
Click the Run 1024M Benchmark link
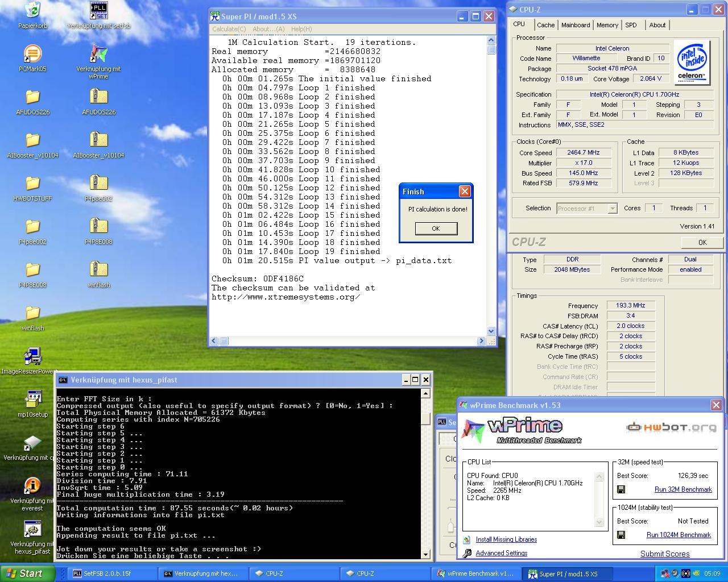click(679, 535)
